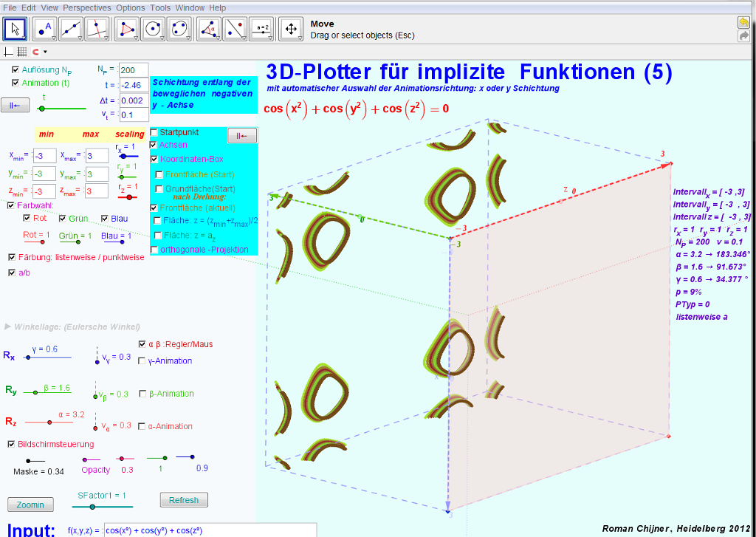756x537 pixels.
Task: Disable the Animation (t) checkbox
Action: (x=16, y=83)
